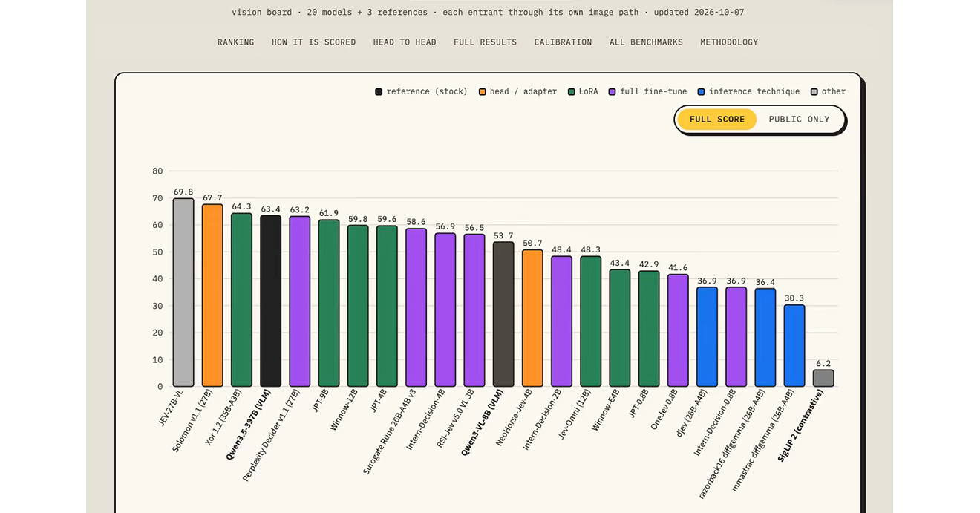Click the 48.4 score label

point(562,249)
